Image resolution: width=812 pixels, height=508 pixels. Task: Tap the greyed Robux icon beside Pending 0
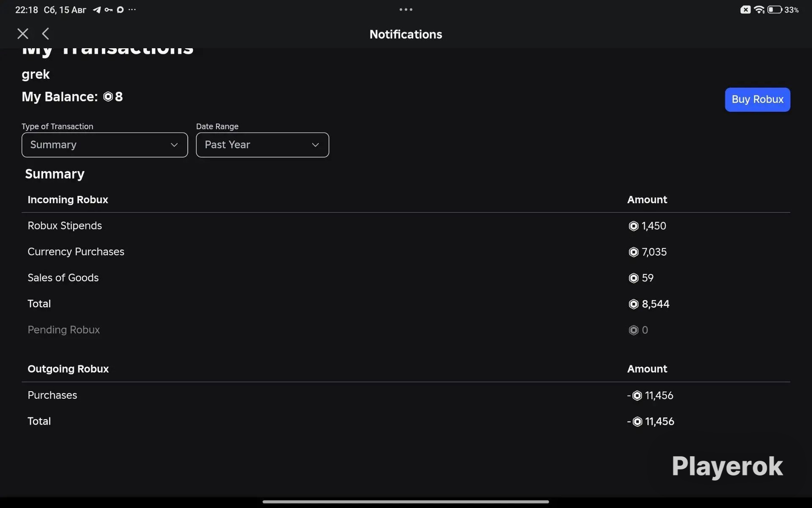coord(633,330)
